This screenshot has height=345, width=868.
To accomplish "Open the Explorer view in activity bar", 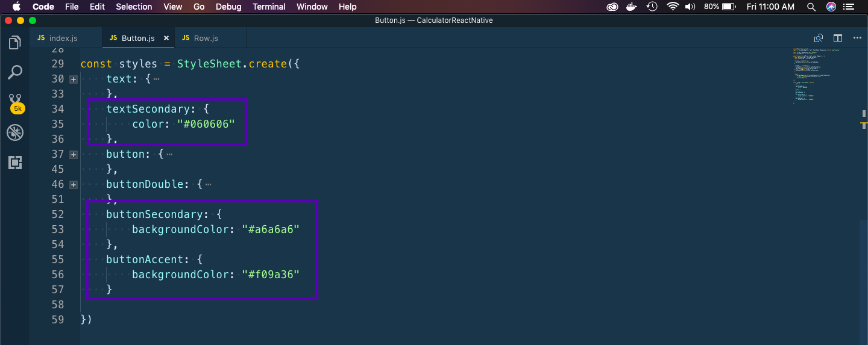I will [x=14, y=43].
